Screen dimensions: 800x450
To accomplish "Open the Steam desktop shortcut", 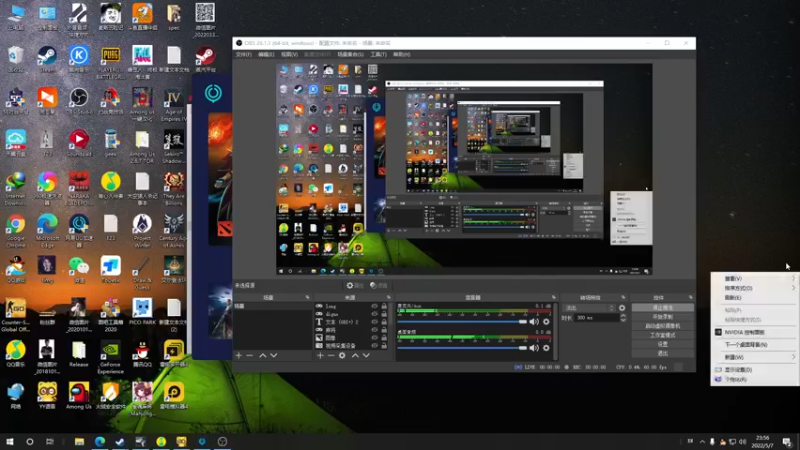I will click(x=47, y=59).
